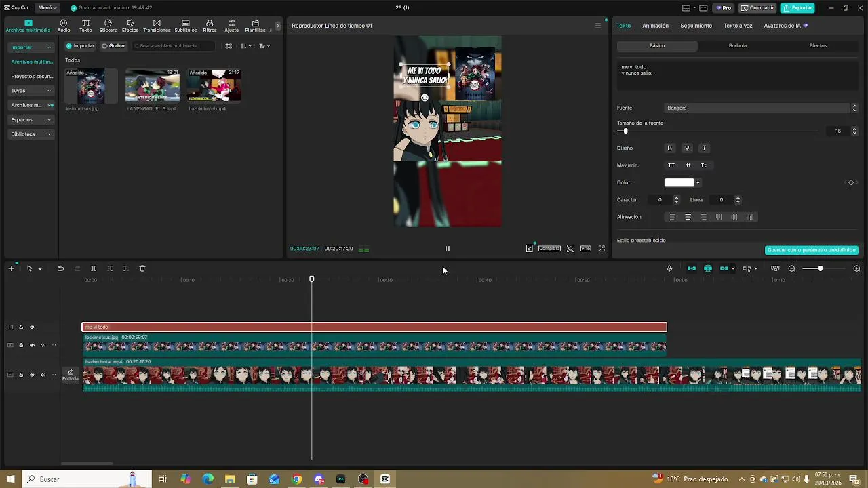The width and height of the screenshot is (868, 488).
Task: Enter fullscreen player preview
Action: click(x=601, y=249)
